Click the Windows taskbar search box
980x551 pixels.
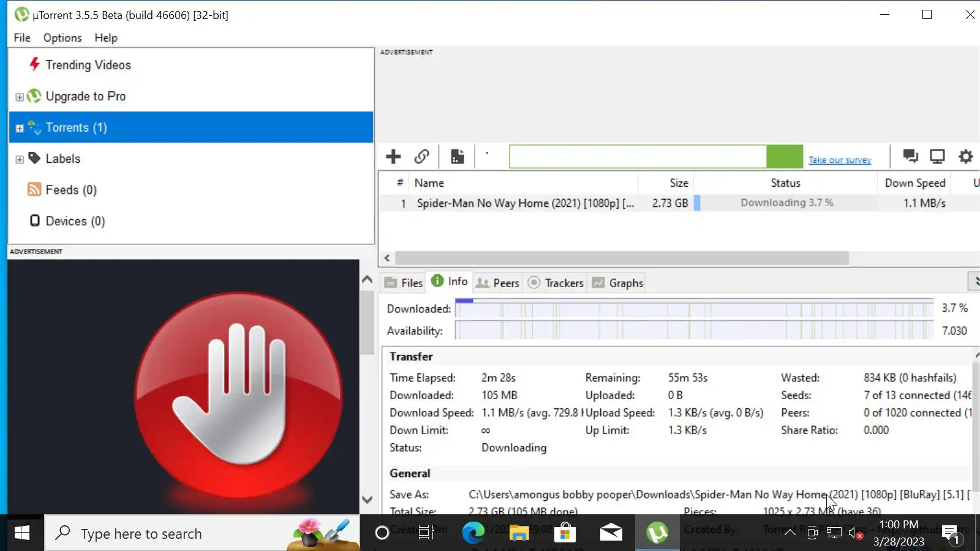202,533
